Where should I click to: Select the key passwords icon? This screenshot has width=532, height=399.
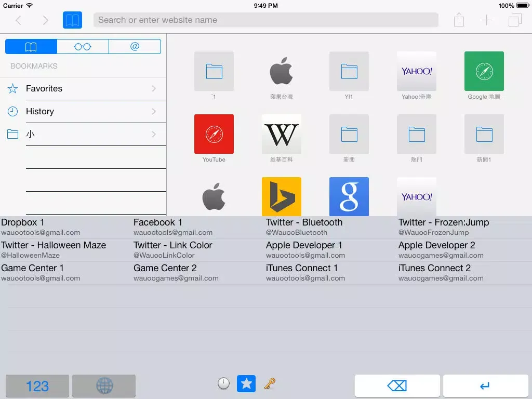tap(270, 384)
